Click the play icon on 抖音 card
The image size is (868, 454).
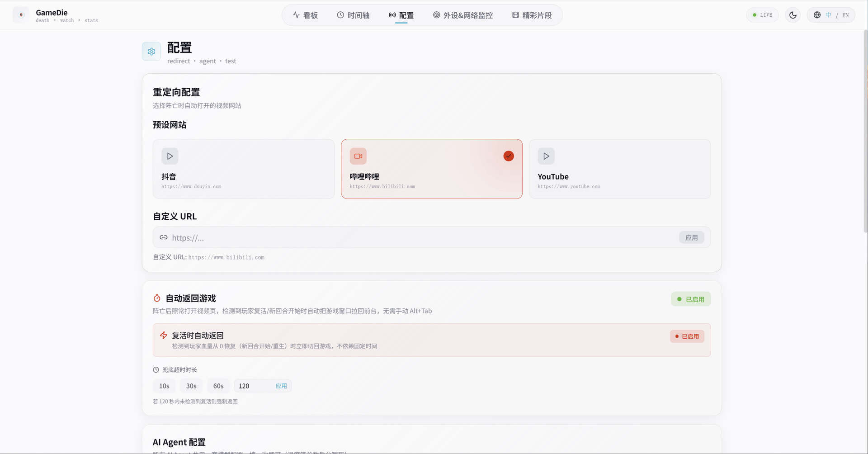coord(170,156)
